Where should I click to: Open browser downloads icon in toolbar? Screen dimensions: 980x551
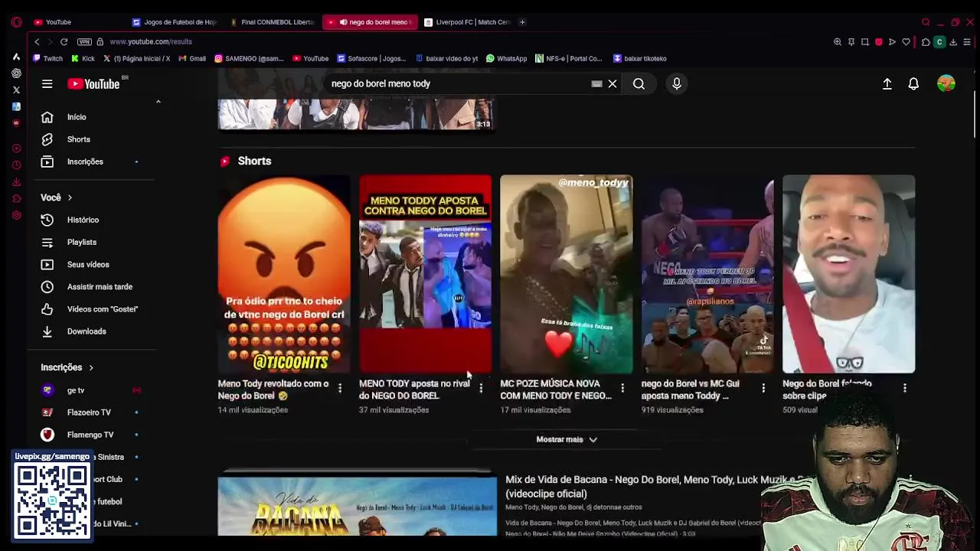click(x=953, y=42)
